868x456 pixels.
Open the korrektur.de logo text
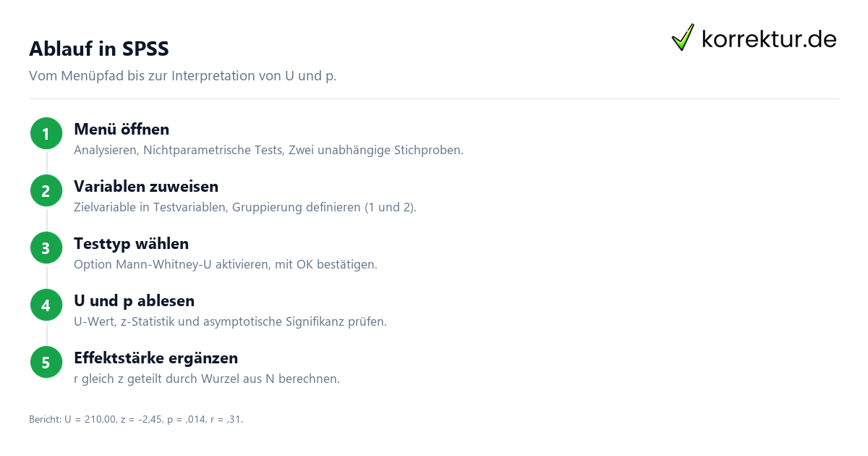click(x=769, y=39)
